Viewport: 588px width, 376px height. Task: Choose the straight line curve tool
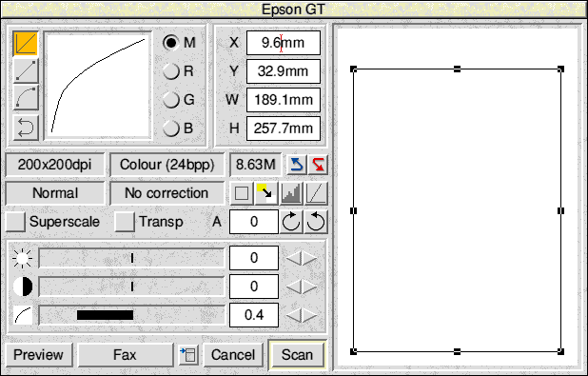tap(26, 70)
